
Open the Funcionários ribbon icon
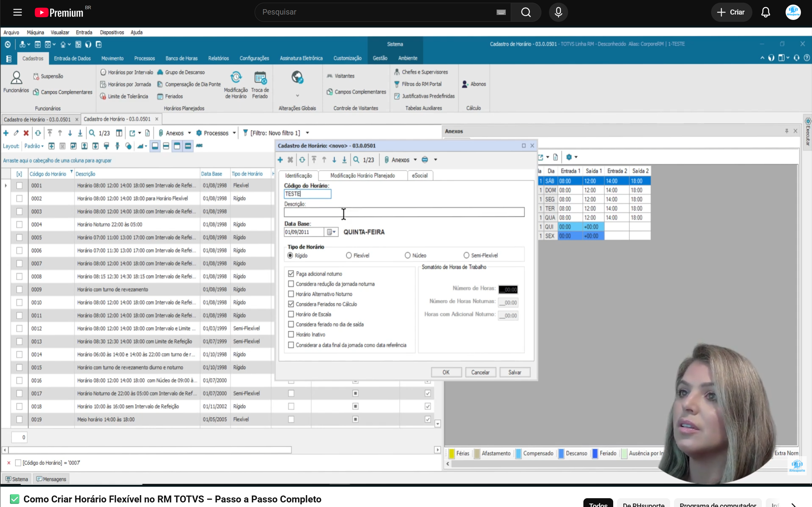coord(16,82)
